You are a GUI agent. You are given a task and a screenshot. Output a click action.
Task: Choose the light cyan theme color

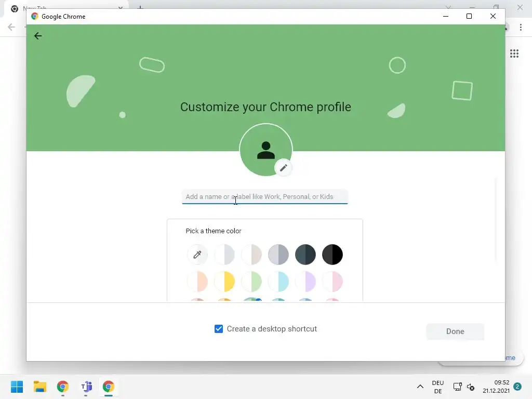click(x=278, y=282)
